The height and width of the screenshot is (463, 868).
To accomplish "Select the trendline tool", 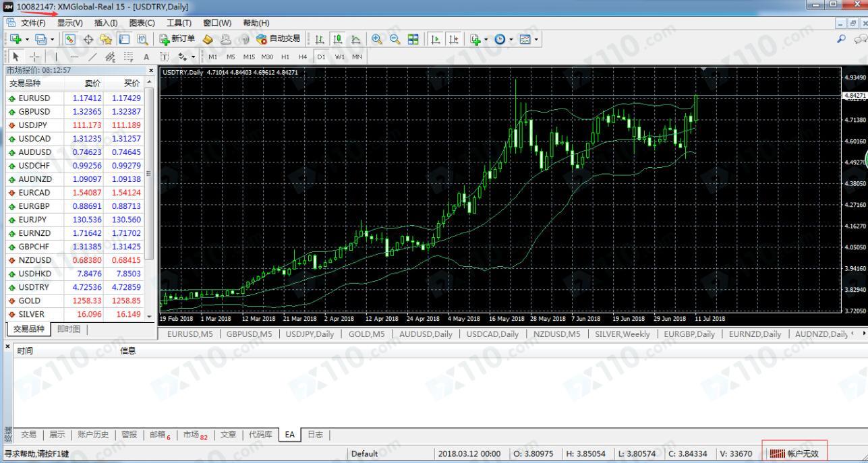I will tap(92, 57).
